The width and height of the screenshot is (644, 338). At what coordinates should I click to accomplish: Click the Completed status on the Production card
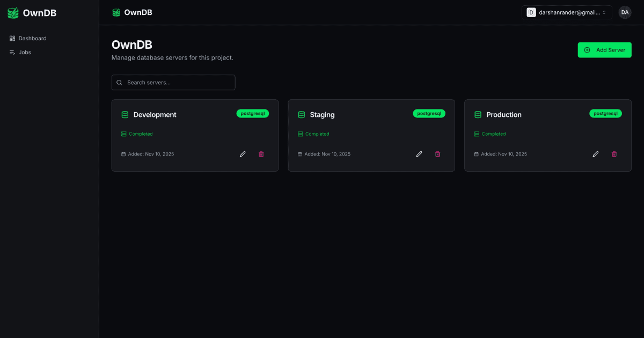pos(490,134)
